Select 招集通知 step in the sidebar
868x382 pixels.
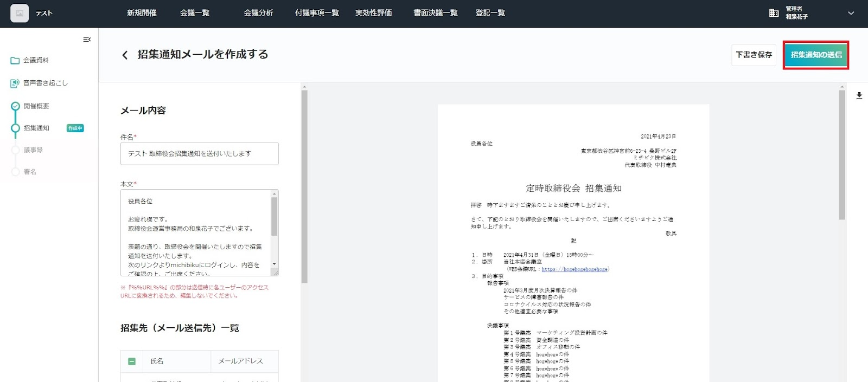pyautogui.click(x=36, y=128)
